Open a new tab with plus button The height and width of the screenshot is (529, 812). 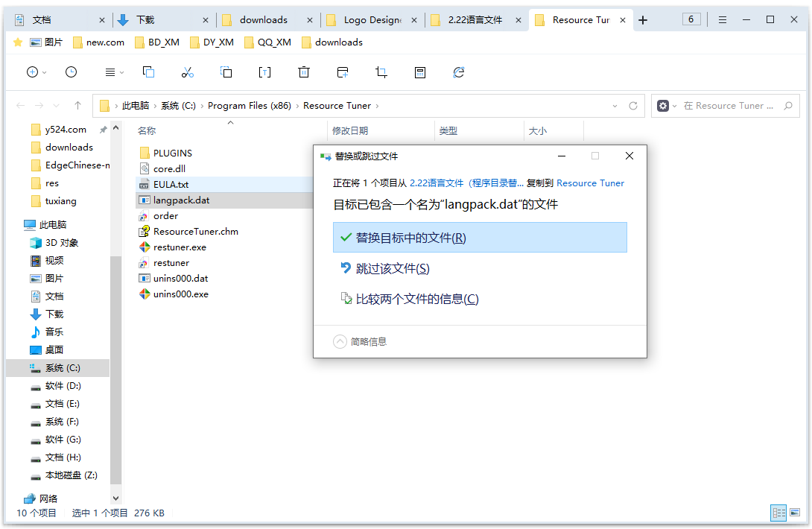[x=643, y=20]
